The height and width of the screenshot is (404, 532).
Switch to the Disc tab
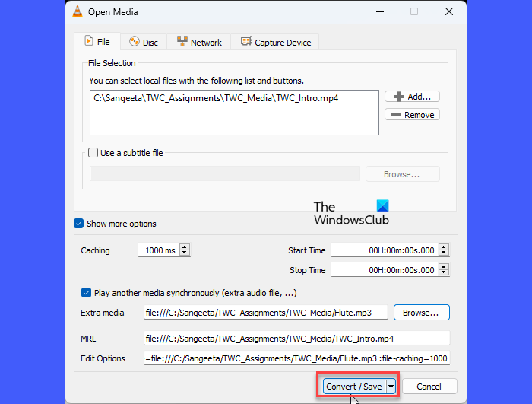point(144,42)
